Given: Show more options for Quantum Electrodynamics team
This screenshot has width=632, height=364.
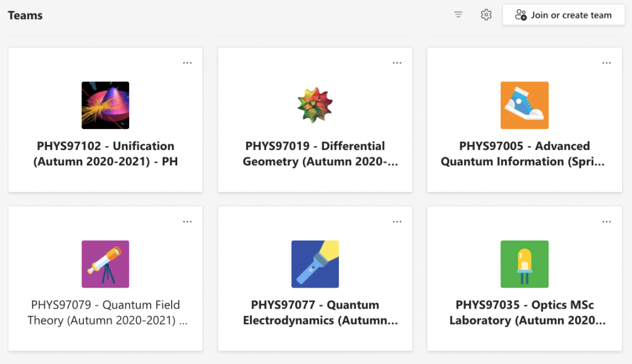Looking at the screenshot, I should click(x=397, y=222).
